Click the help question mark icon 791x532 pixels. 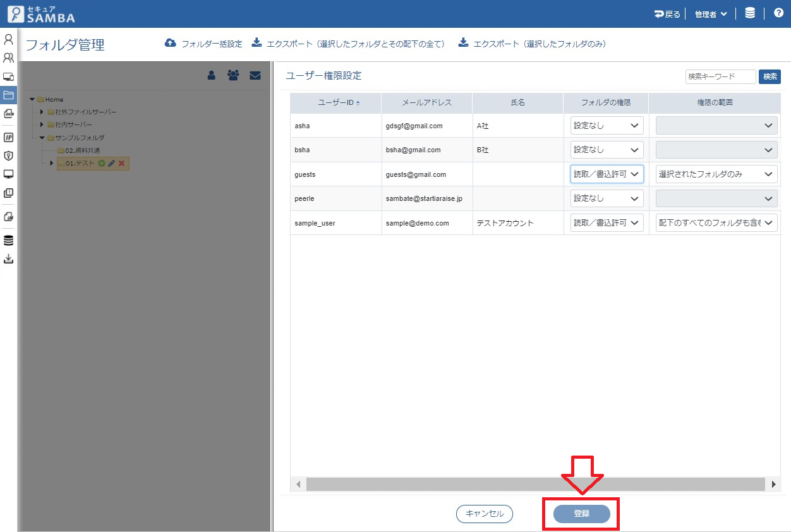778,13
